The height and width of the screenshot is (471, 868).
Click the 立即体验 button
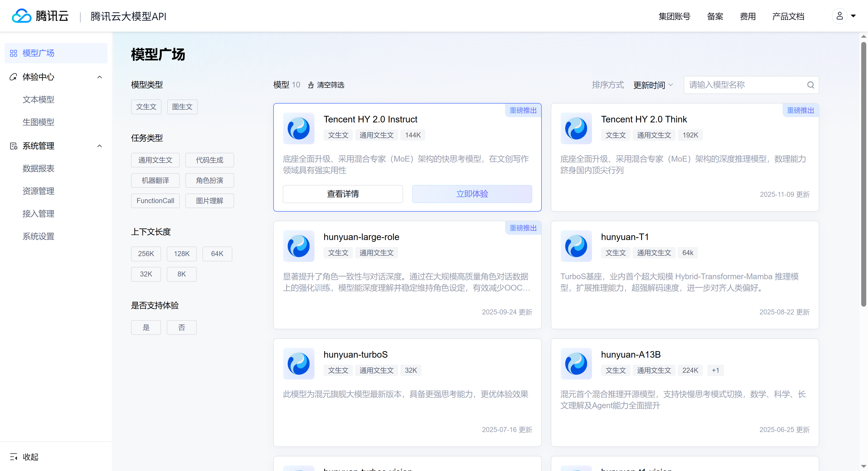point(472,194)
